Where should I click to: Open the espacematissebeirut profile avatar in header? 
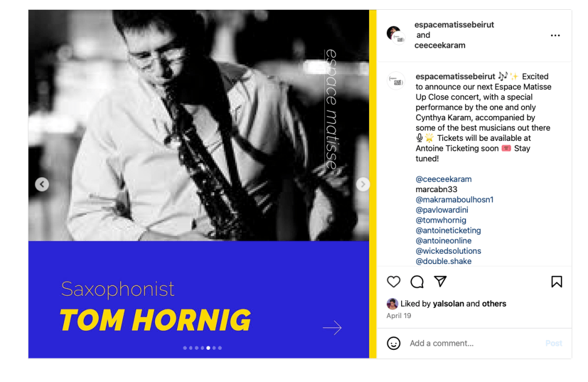pos(395,35)
